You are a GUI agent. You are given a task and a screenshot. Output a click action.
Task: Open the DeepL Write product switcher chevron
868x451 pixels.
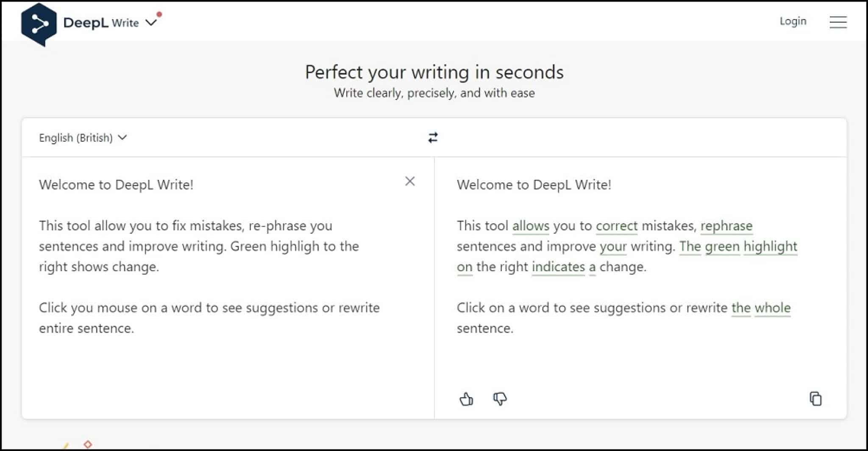tap(151, 22)
